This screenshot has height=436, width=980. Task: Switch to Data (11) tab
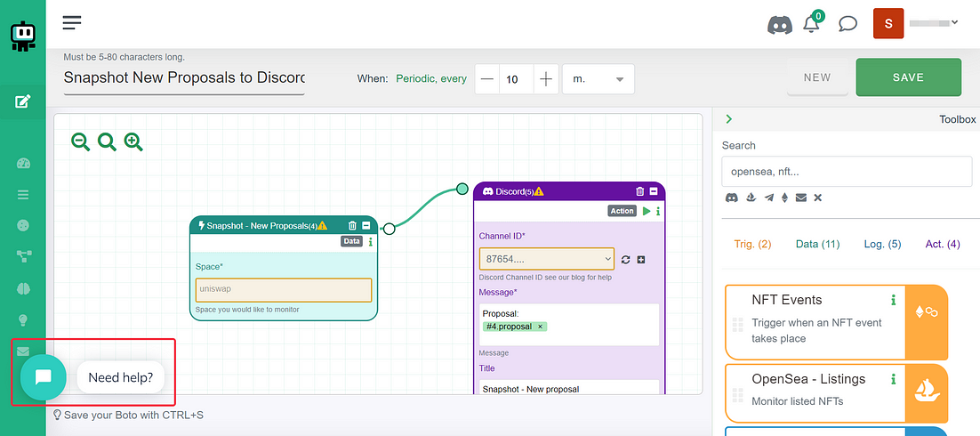coord(817,244)
